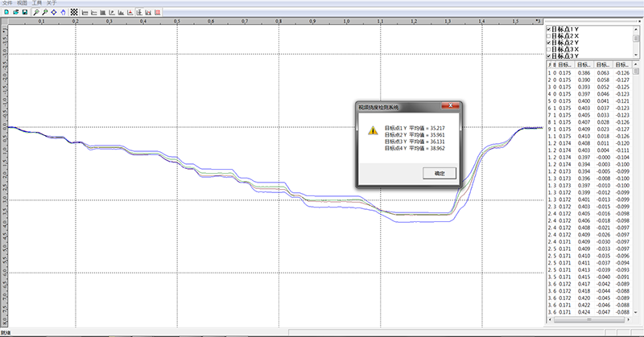Click the second chart axis toolbar icon
The width and height of the screenshot is (644, 337).
click(x=93, y=12)
